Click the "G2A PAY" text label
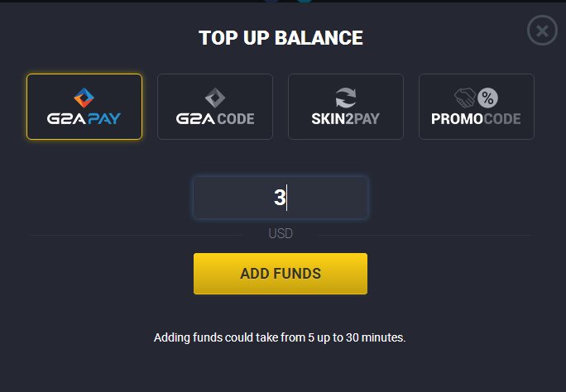 point(84,119)
